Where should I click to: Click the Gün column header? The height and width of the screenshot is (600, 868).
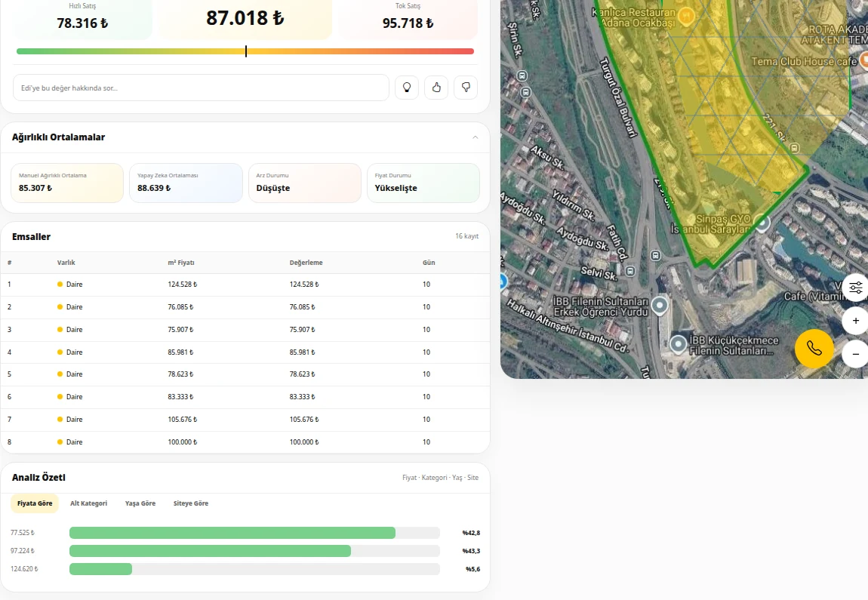[x=429, y=263]
